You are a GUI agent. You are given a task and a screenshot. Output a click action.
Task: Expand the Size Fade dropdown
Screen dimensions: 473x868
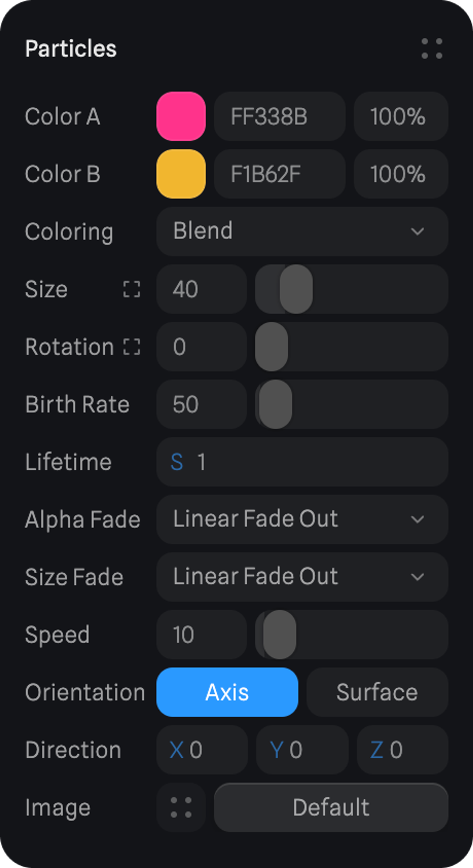click(x=302, y=577)
